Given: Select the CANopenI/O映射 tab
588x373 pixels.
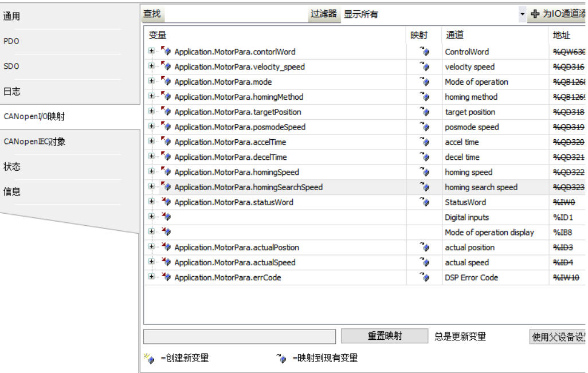Looking at the screenshot, I should [34, 116].
